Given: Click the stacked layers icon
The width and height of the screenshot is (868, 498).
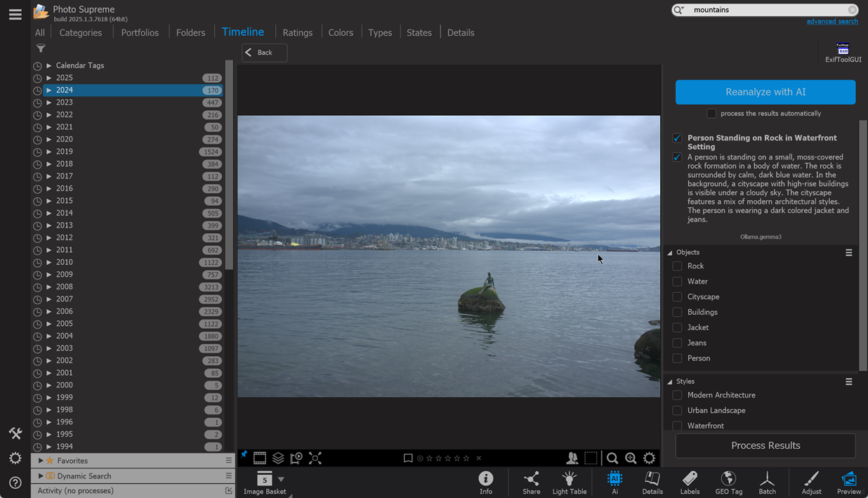Looking at the screenshot, I should pyautogui.click(x=278, y=458).
